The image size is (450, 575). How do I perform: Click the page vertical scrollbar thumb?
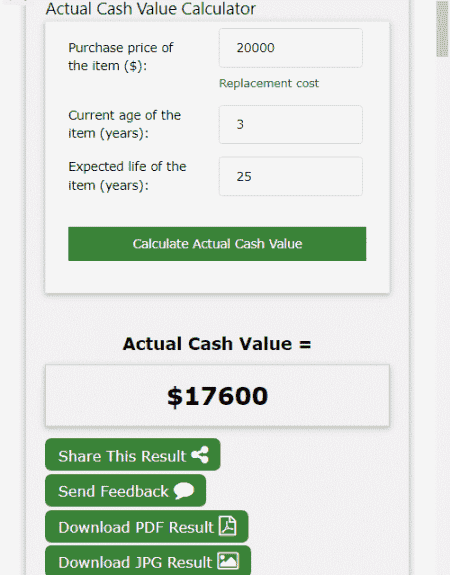(x=442, y=29)
